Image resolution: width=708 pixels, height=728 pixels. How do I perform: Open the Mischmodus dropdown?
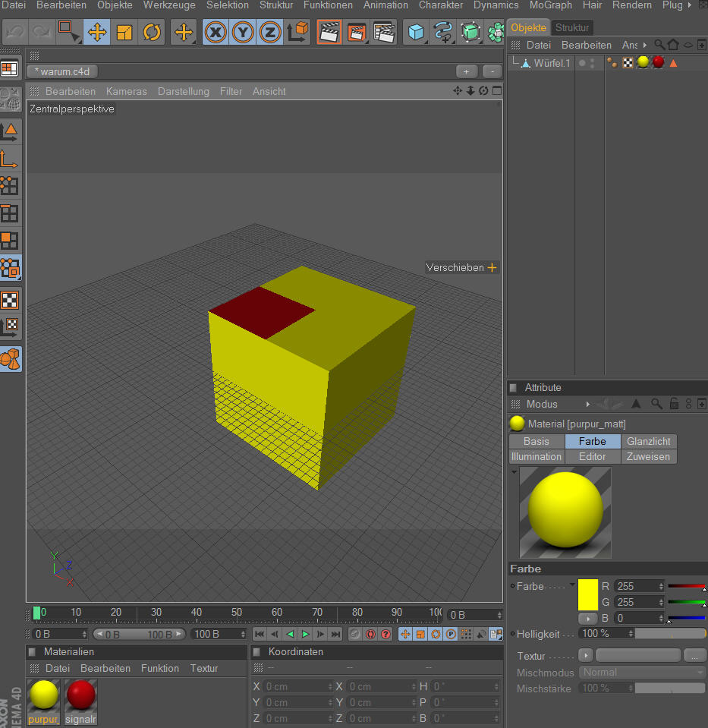click(643, 673)
